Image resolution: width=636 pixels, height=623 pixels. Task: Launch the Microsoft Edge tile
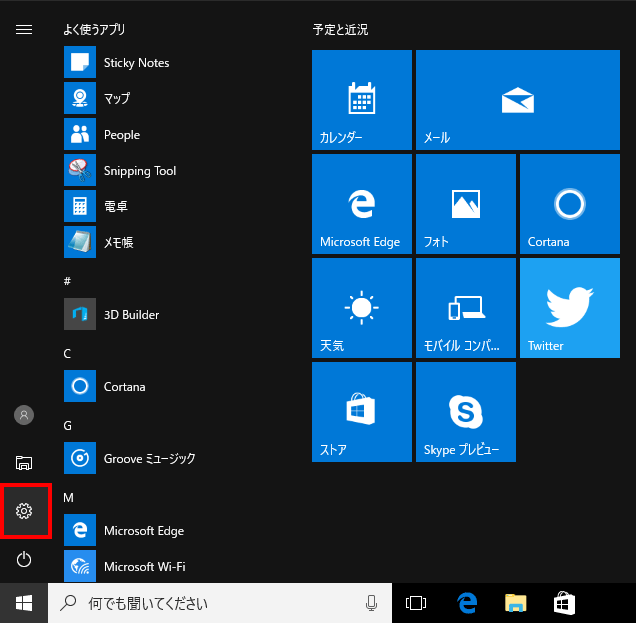(x=361, y=204)
